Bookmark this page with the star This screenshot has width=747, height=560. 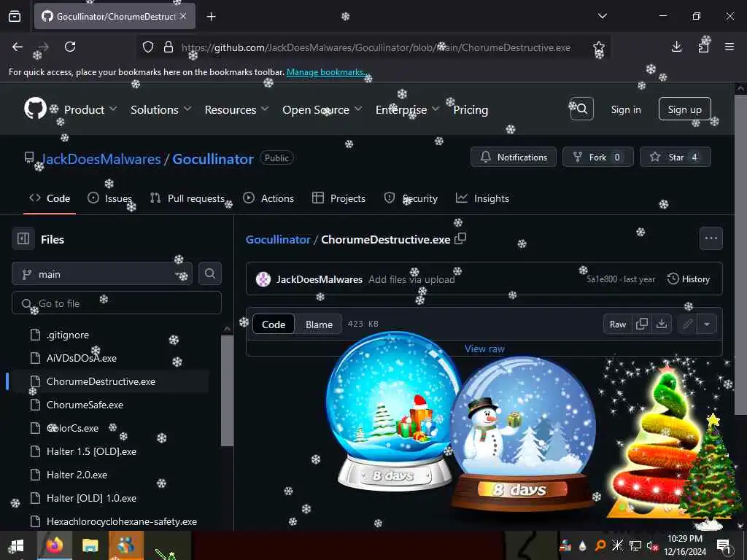click(x=599, y=47)
